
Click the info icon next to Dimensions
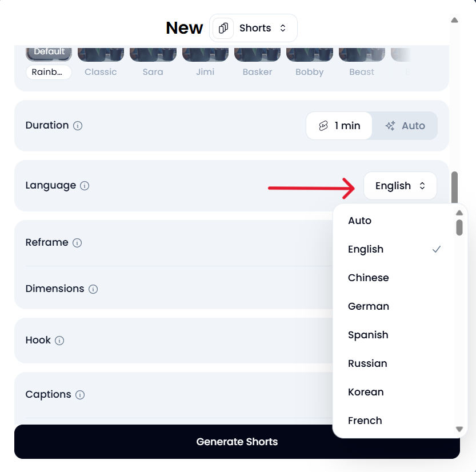93,289
